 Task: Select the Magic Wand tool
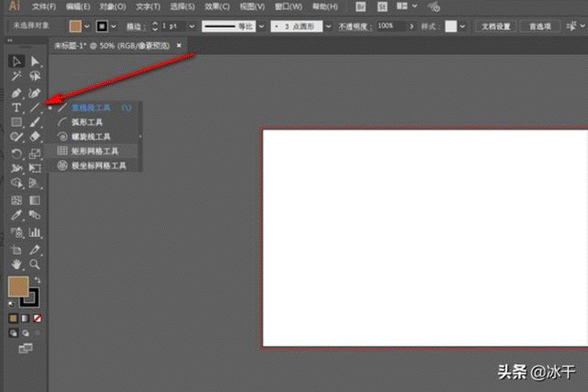[x=16, y=76]
